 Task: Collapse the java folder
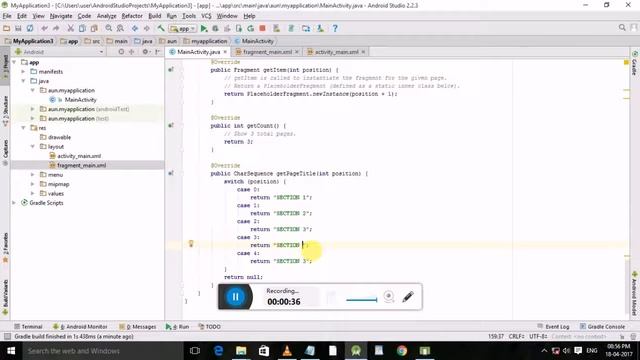click(x=23, y=81)
